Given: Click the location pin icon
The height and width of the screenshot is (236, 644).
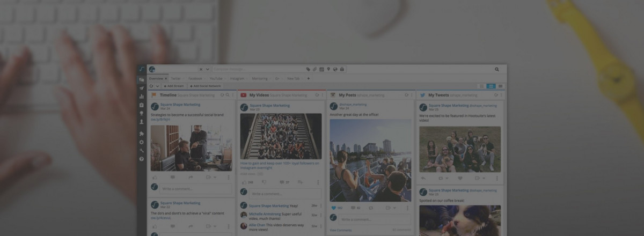Looking at the screenshot, I should 328,69.
